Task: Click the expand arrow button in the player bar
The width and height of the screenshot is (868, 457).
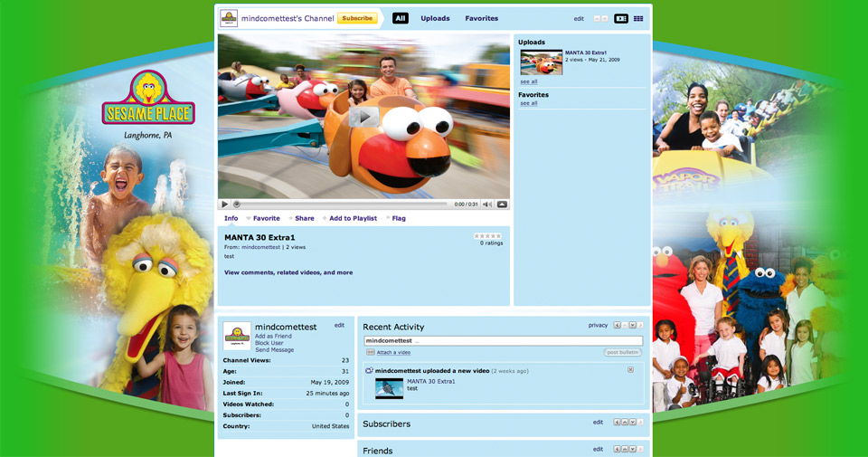Action: [x=502, y=205]
